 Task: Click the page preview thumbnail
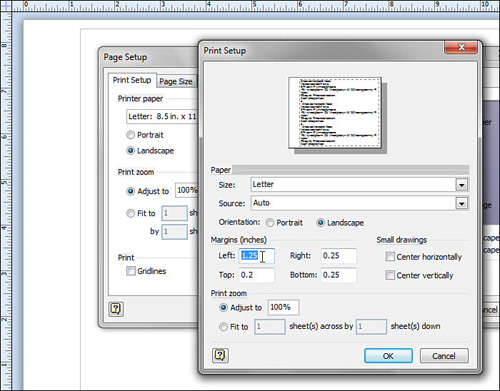[x=335, y=113]
